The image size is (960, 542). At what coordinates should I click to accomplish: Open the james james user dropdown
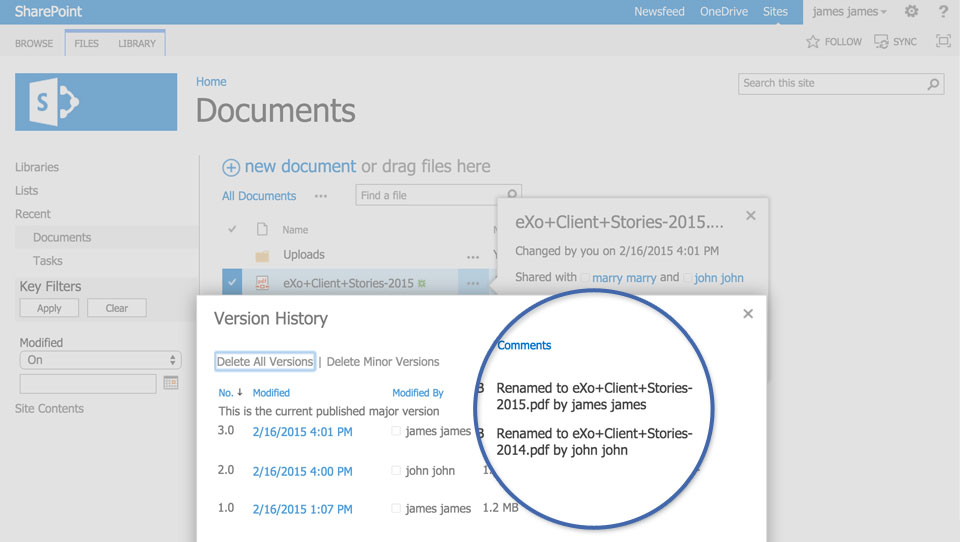point(849,12)
